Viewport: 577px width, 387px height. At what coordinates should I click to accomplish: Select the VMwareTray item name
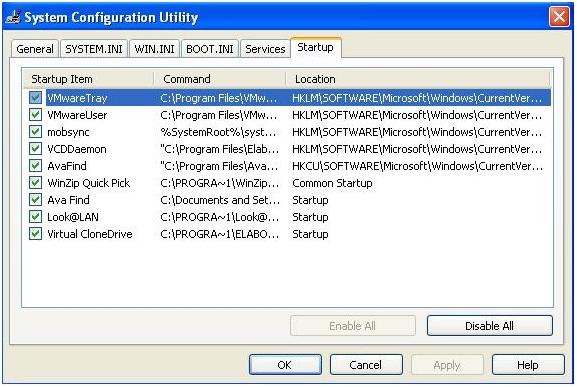click(77, 98)
